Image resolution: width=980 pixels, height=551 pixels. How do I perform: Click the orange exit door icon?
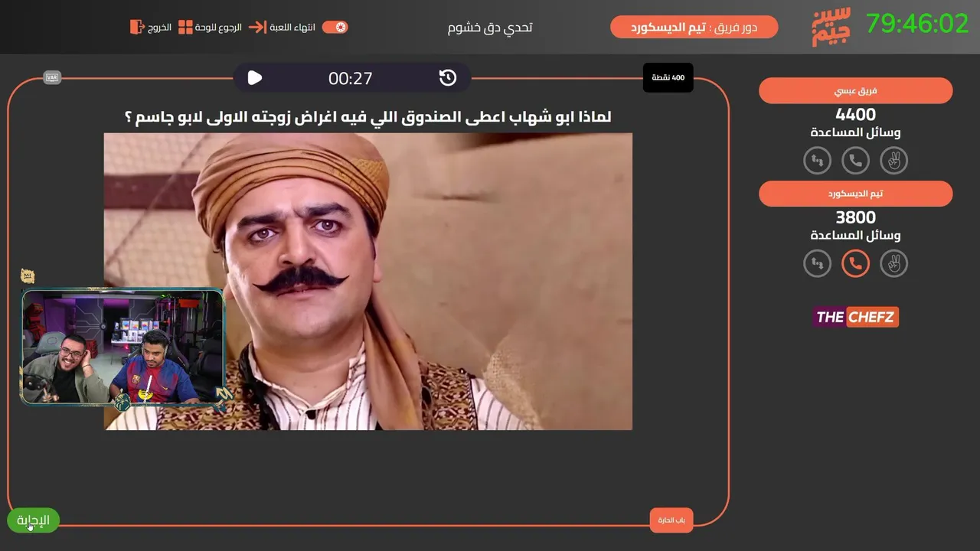136,27
